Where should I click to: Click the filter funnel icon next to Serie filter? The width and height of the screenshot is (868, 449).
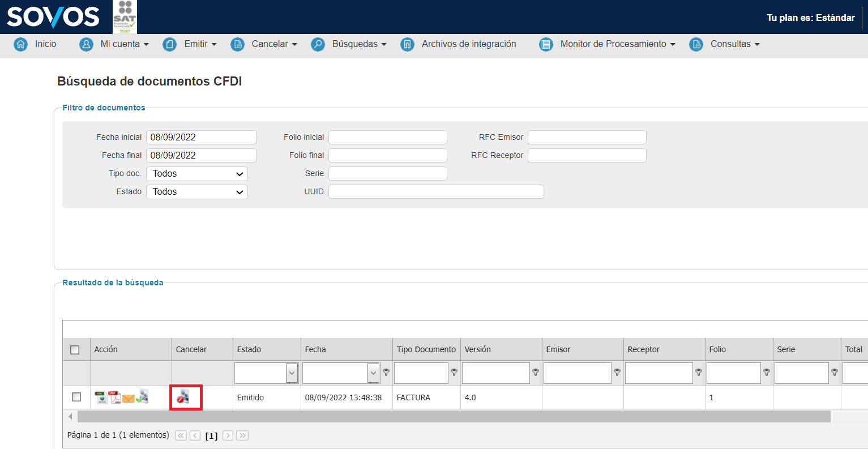[835, 372]
